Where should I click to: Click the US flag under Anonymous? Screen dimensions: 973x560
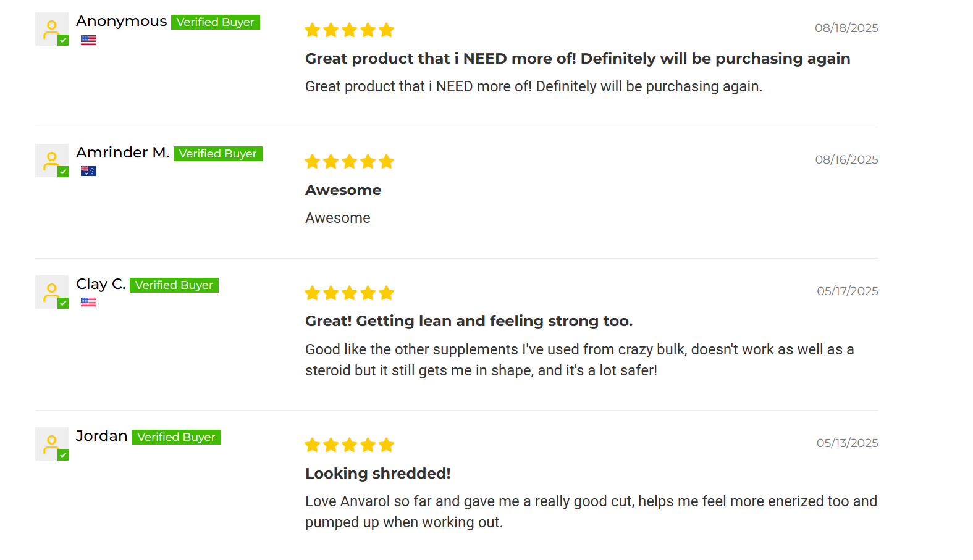coord(88,40)
